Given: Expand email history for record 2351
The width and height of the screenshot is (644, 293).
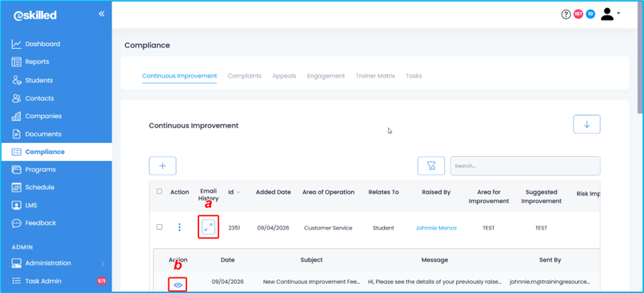Looking at the screenshot, I should (209, 228).
